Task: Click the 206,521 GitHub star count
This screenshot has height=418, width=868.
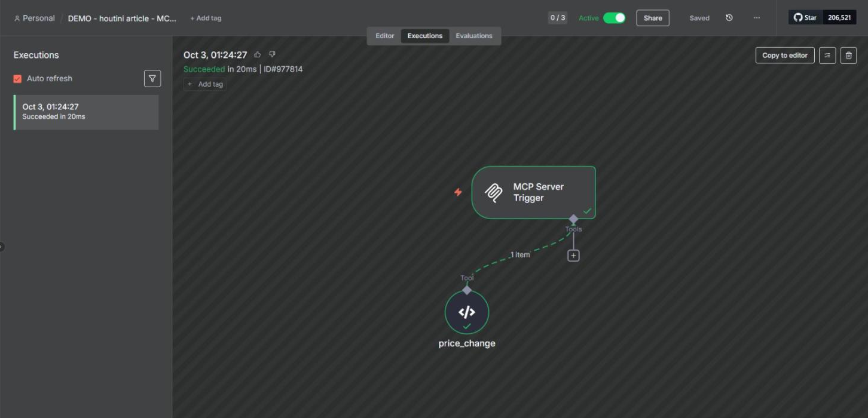Action: pos(839,18)
